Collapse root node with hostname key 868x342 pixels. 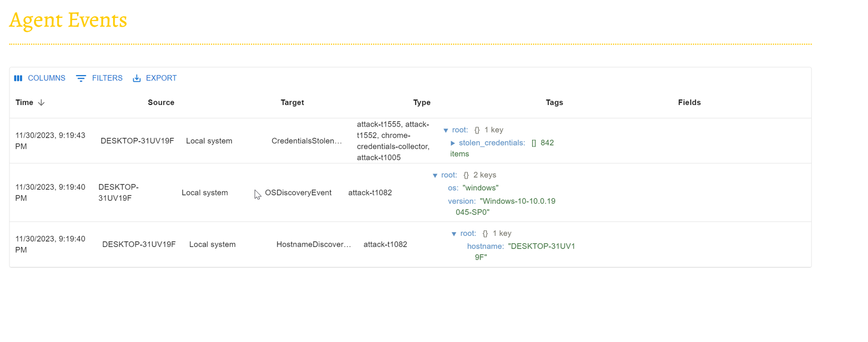point(454,234)
